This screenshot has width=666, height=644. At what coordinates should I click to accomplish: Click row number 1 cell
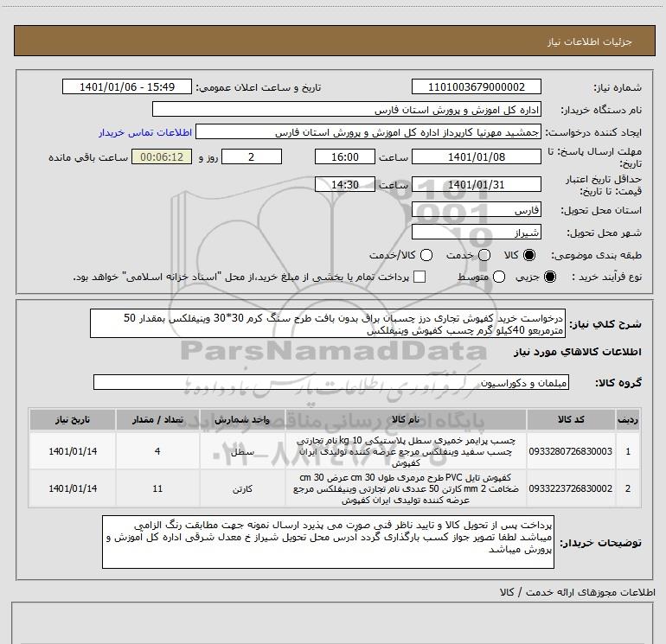tap(628, 451)
